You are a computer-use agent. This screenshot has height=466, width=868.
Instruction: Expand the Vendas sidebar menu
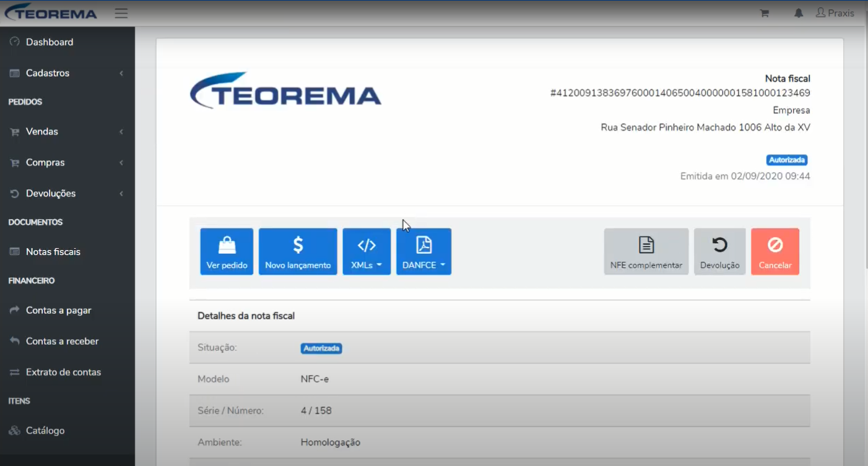point(67,132)
